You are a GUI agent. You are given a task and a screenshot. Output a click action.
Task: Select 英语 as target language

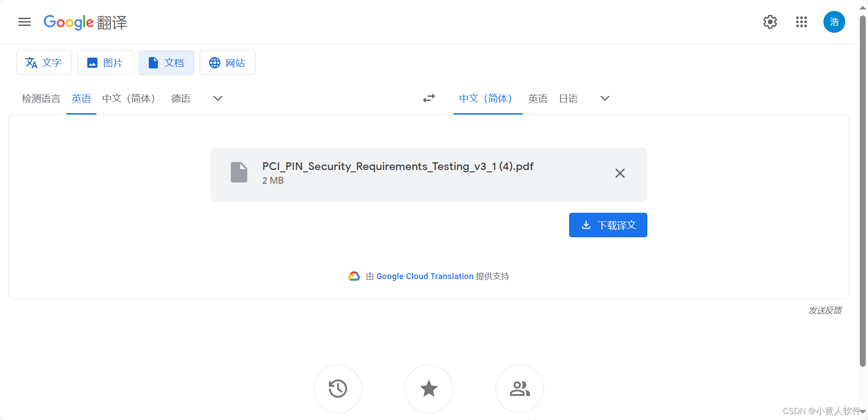(x=538, y=99)
